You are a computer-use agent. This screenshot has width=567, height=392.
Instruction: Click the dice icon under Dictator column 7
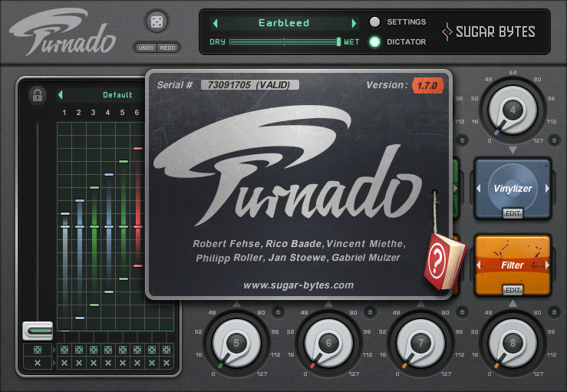[x=152, y=350]
